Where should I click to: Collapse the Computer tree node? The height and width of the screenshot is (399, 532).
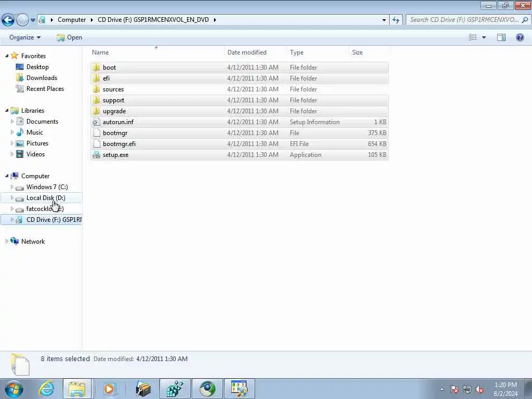[7, 176]
